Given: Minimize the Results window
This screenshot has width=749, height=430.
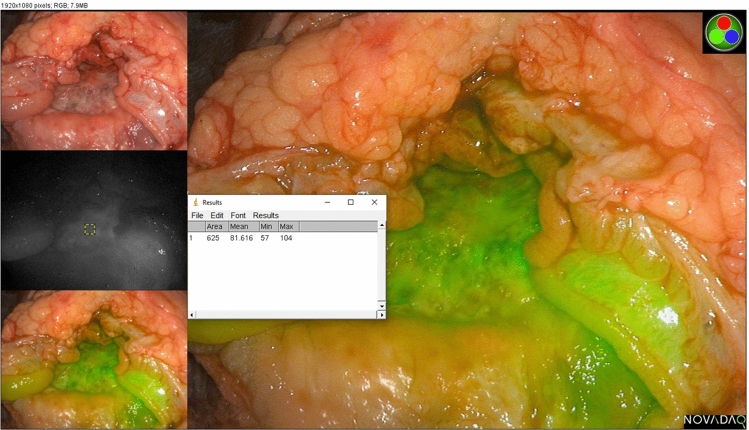Looking at the screenshot, I should tap(327, 202).
